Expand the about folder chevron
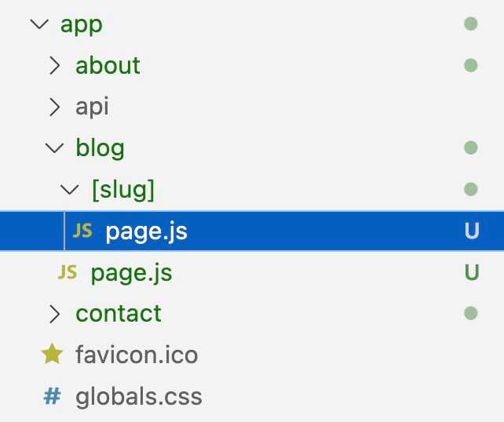The height and width of the screenshot is (422, 504). pyautogui.click(x=53, y=65)
